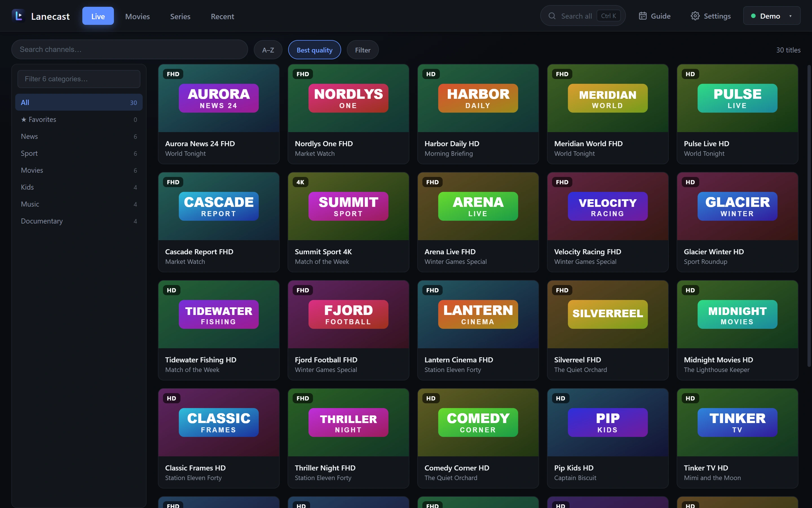
Task: Switch to the Live tab
Action: tap(98, 16)
